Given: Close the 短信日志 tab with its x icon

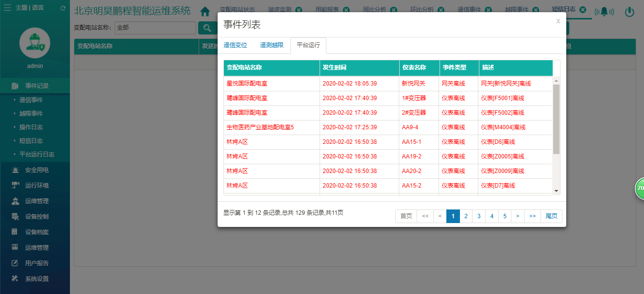Looking at the screenshot, I should tap(583, 10).
